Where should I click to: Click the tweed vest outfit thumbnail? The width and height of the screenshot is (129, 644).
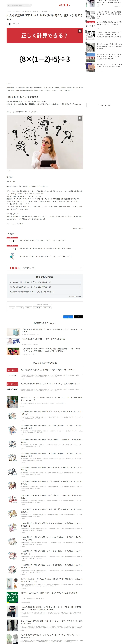point(12,256)
